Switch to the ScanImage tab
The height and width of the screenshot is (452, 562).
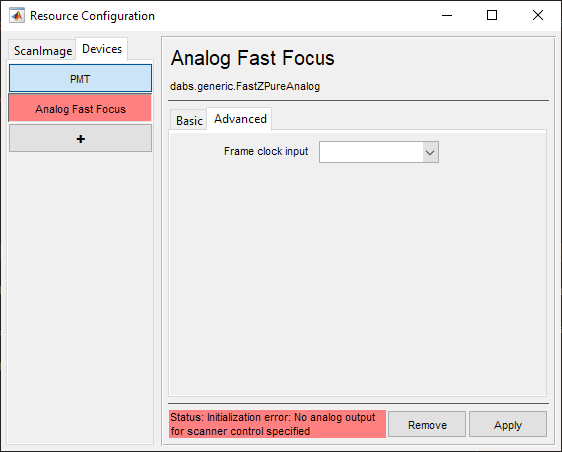pyautogui.click(x=43, y=51)
